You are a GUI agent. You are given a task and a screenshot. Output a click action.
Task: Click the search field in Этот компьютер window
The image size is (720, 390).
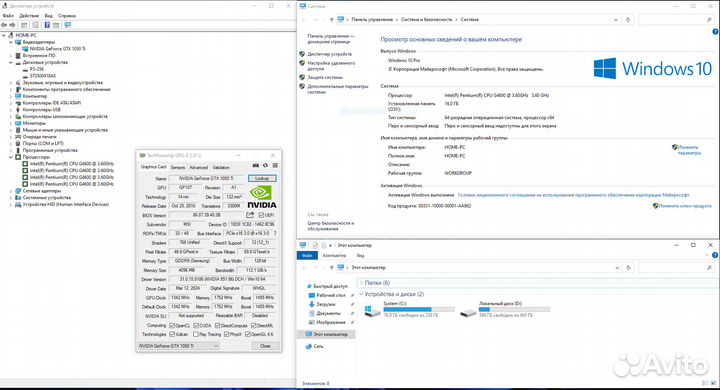coord(676,267)
